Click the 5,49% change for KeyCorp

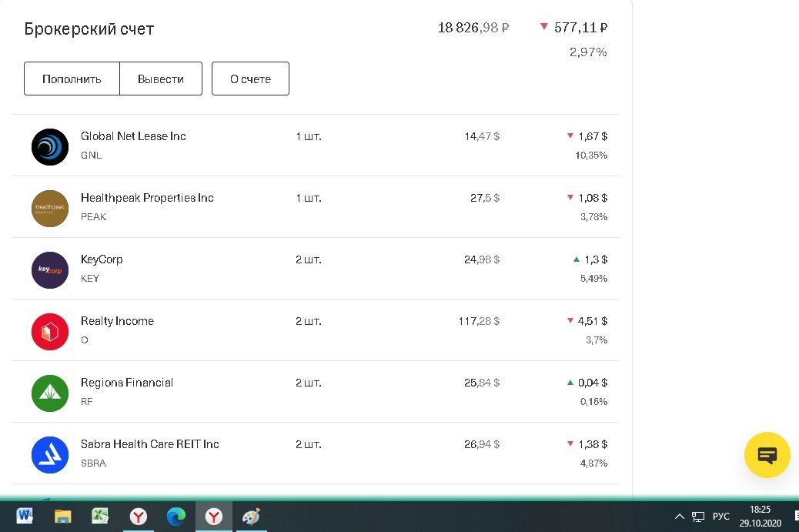[593, 278]
